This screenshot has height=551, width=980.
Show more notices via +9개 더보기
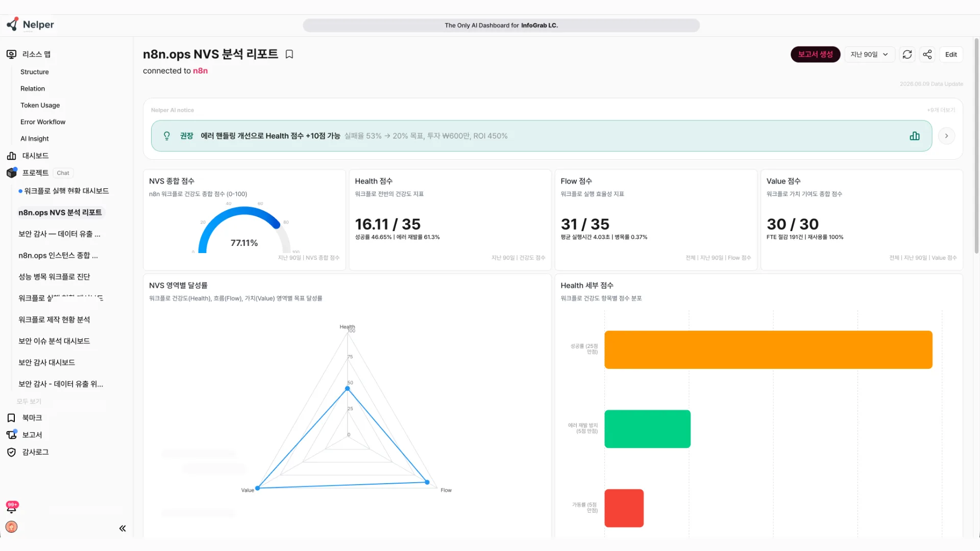[x=941, y=110]
